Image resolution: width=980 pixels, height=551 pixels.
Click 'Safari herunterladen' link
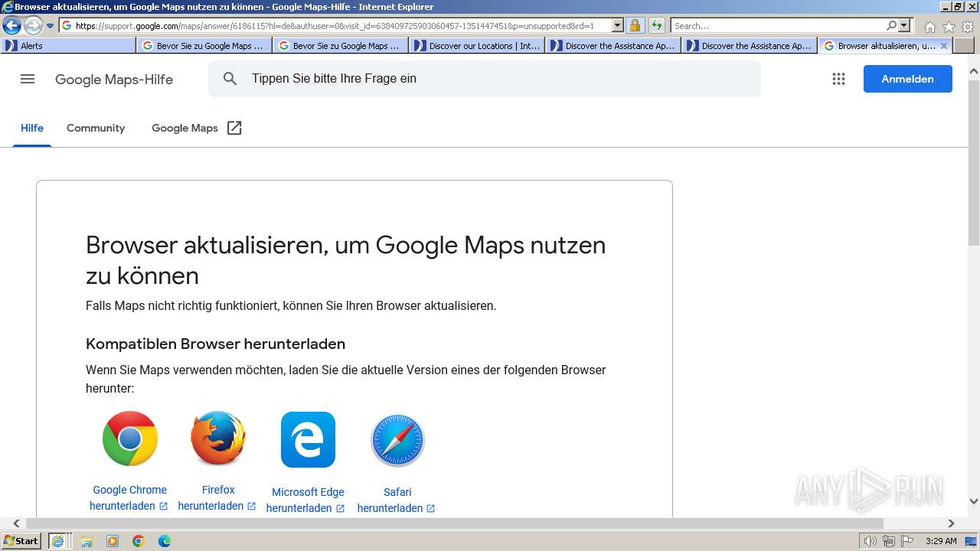tap(397, 500)
